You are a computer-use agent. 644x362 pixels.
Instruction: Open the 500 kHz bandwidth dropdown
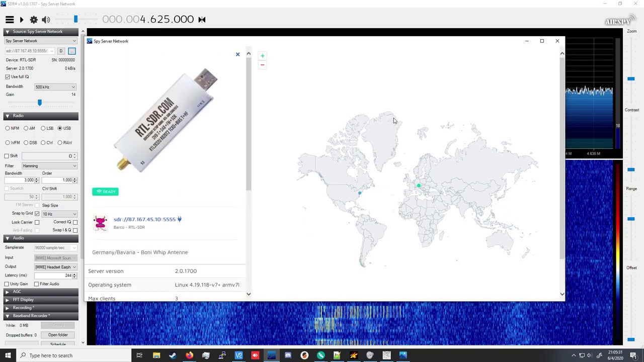point(55,87)
